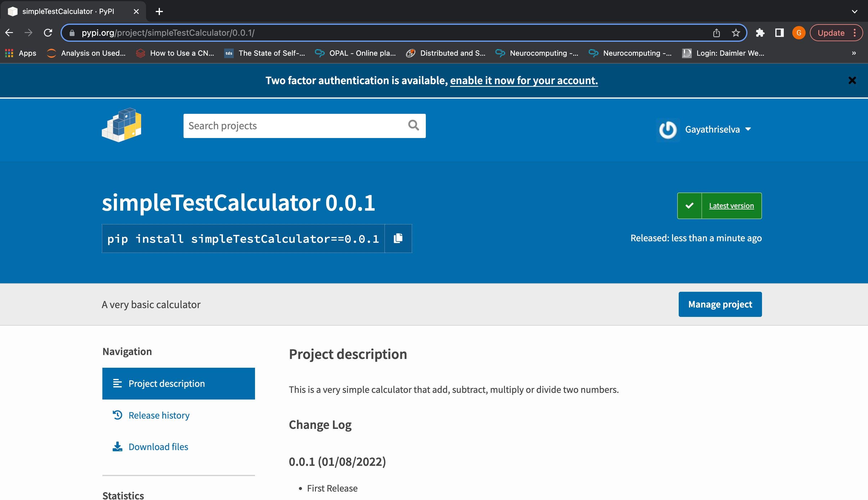The image size is (868, 500).
Task: Click the Latest version link
Action: [731, 206]
